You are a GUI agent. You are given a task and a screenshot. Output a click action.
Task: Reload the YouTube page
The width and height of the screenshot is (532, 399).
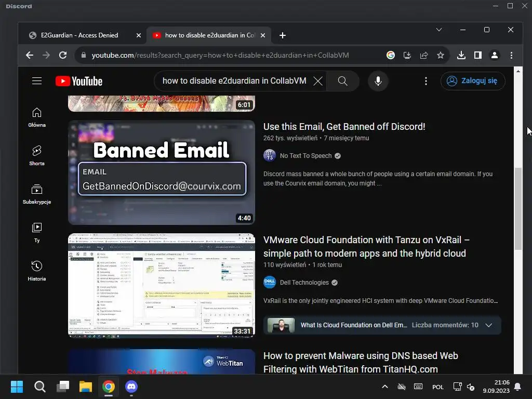[63, 55]
